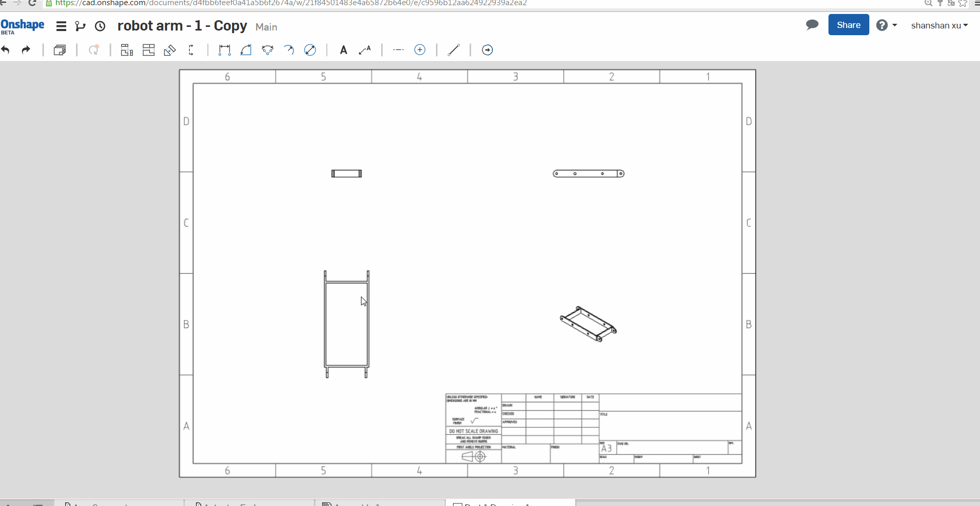Select the Radial dimension tool
This screenshot has width=980, height=506.
tap(289, 50)
